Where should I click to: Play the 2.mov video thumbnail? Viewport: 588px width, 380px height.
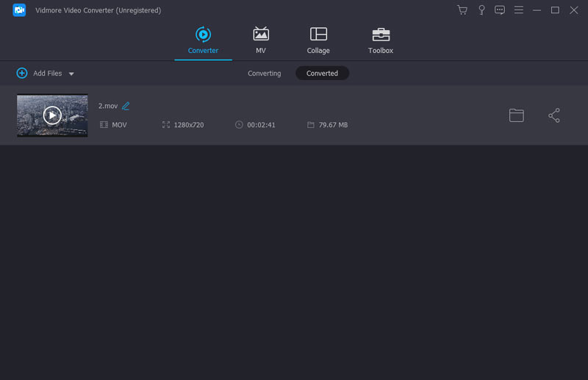(52, 115)
